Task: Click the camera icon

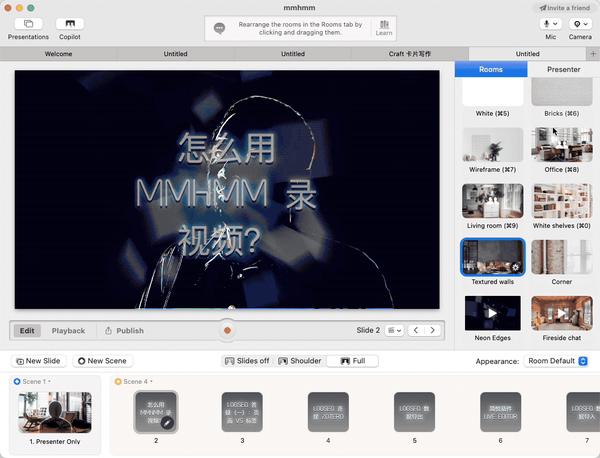Action: (577, 24)
